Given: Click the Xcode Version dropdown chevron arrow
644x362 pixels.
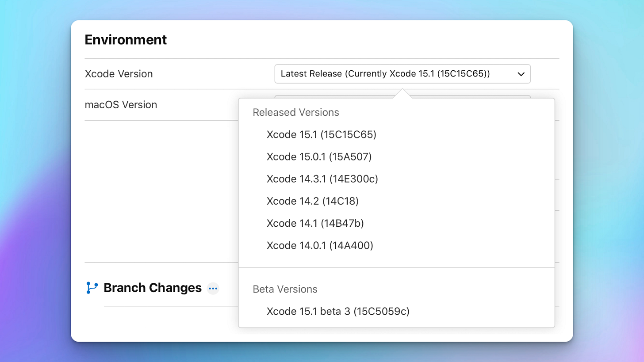Looking at the screenshot, I should pyautogui.click(x=521, y=74).
